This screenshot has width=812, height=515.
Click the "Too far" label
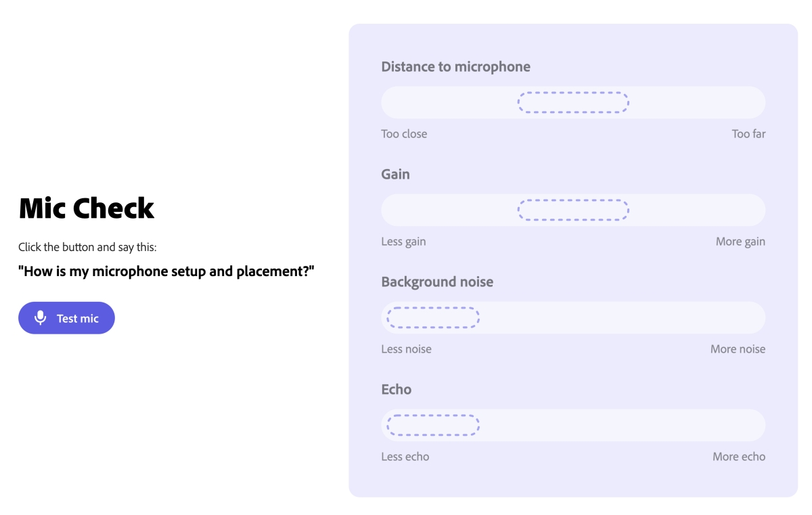point(748,134)
